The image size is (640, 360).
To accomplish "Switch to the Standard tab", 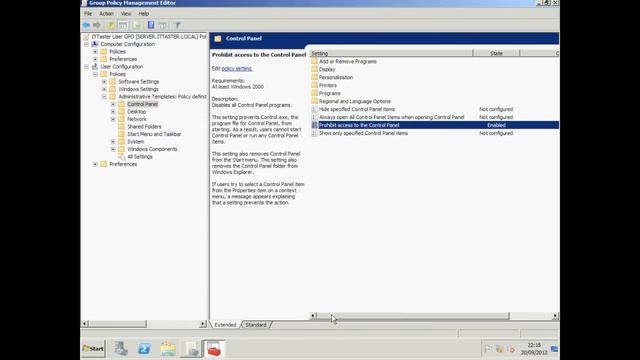I will pos(256,325).
